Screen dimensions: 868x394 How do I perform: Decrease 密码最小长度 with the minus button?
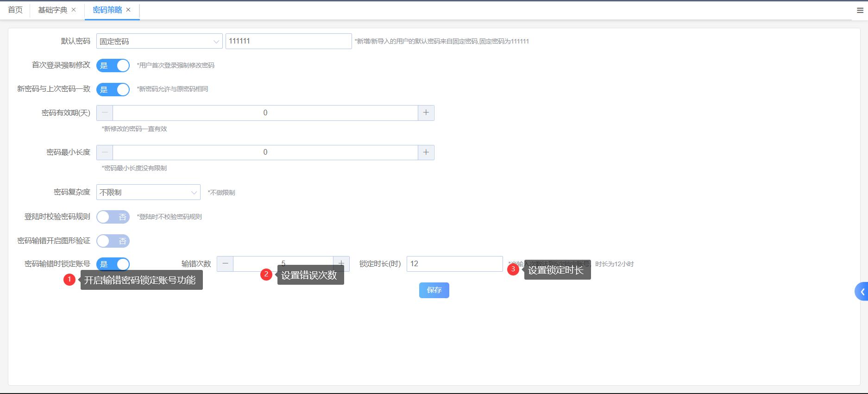(x=105, y=152)
